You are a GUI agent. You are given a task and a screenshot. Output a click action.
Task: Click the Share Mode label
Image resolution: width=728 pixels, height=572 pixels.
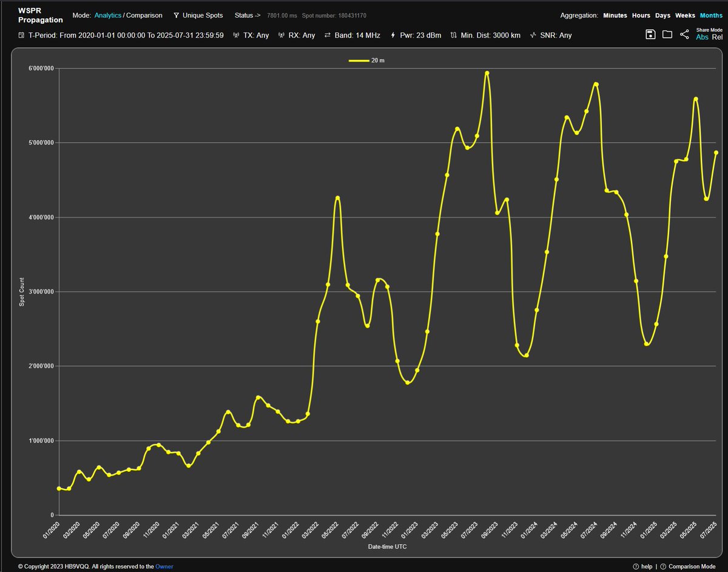coord(709,30)
